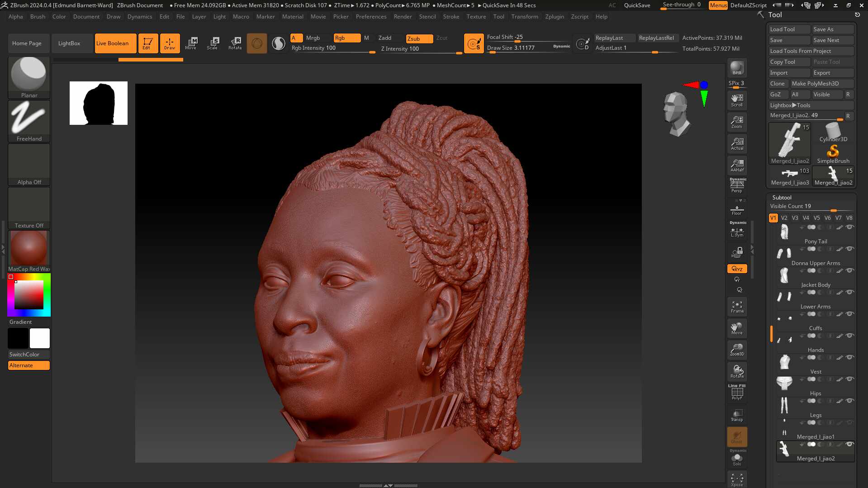Toggle PolyF line fill icon

(737, 393)
